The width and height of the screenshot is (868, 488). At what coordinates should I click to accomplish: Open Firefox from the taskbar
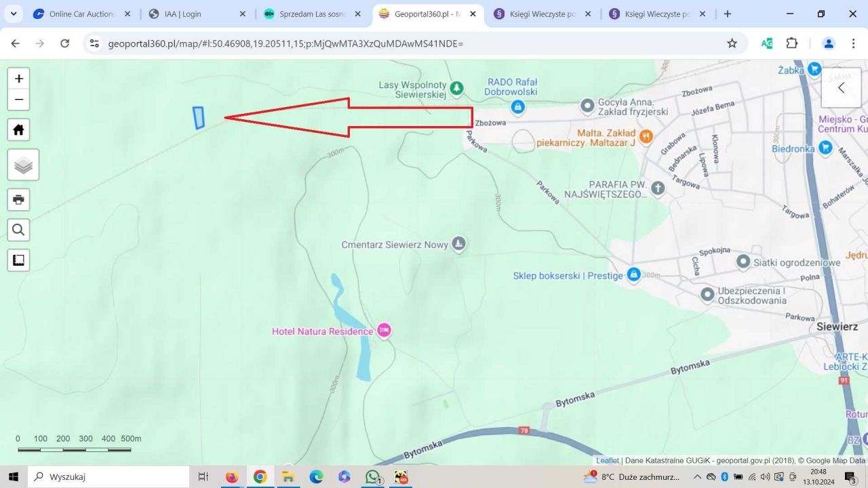tap(232, 476)
